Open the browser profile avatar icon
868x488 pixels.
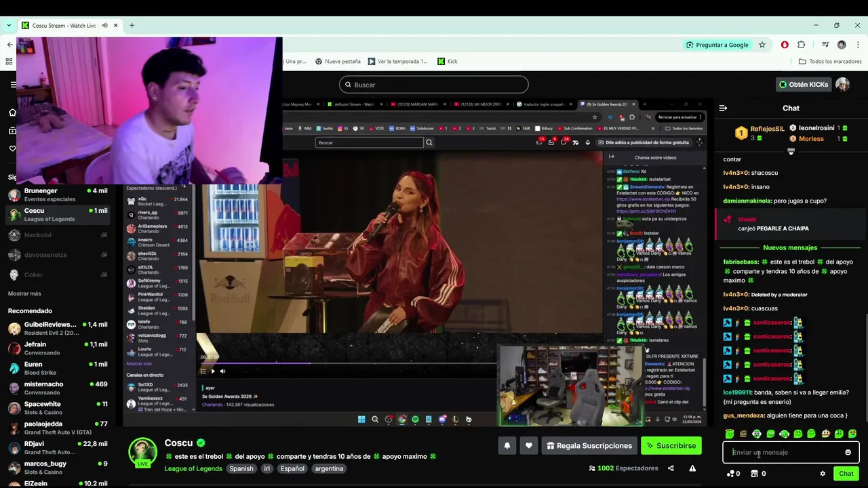tap(842, 45)
